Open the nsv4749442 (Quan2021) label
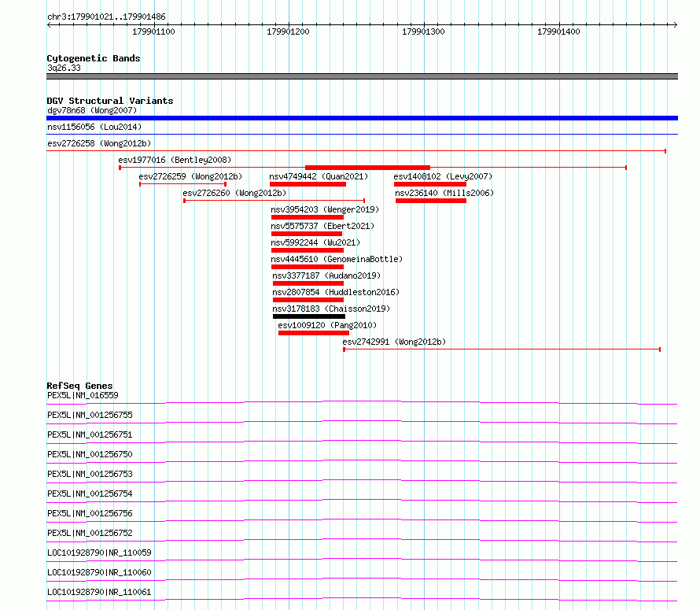The image size is (700, 610). 319,176
